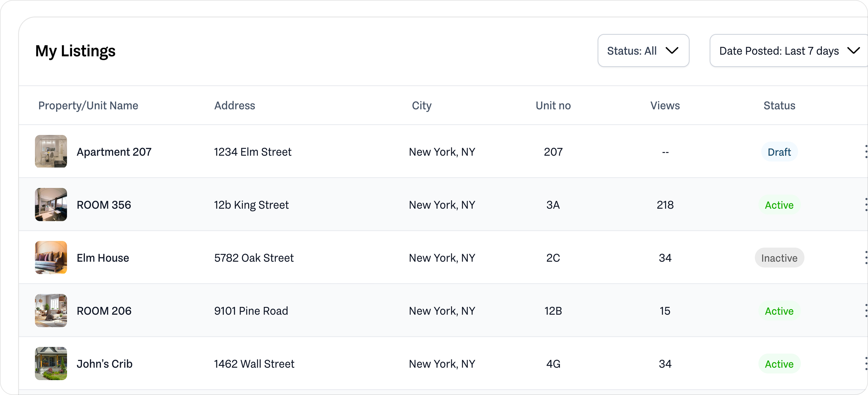Click the Inactive status badge for Elm House

click(x=779, y=258)
